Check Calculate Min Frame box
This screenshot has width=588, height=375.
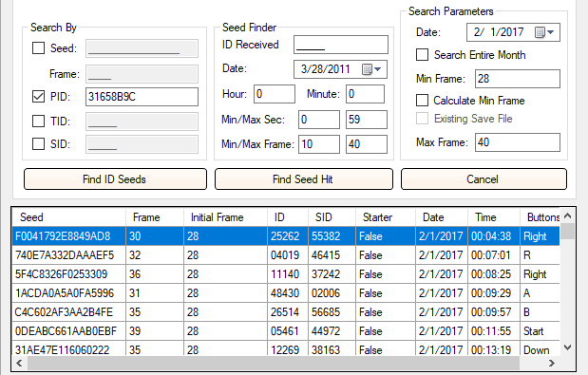[x=423, y=101]
